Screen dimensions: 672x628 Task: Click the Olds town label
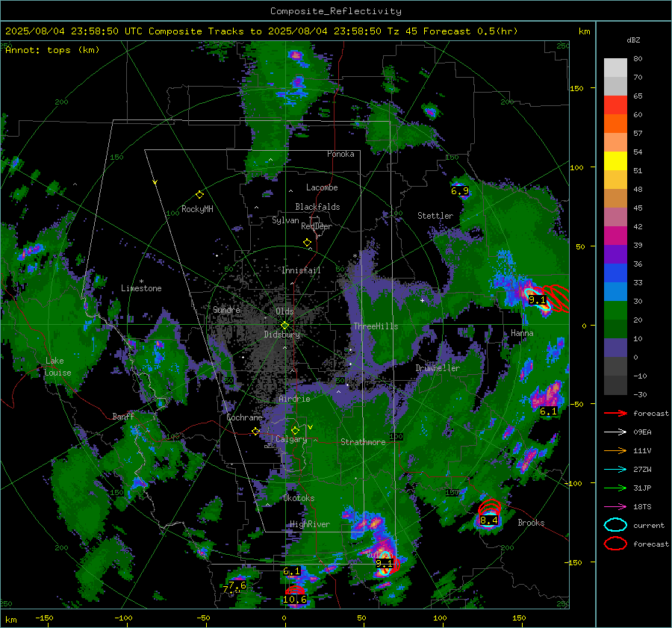point(284,311)
